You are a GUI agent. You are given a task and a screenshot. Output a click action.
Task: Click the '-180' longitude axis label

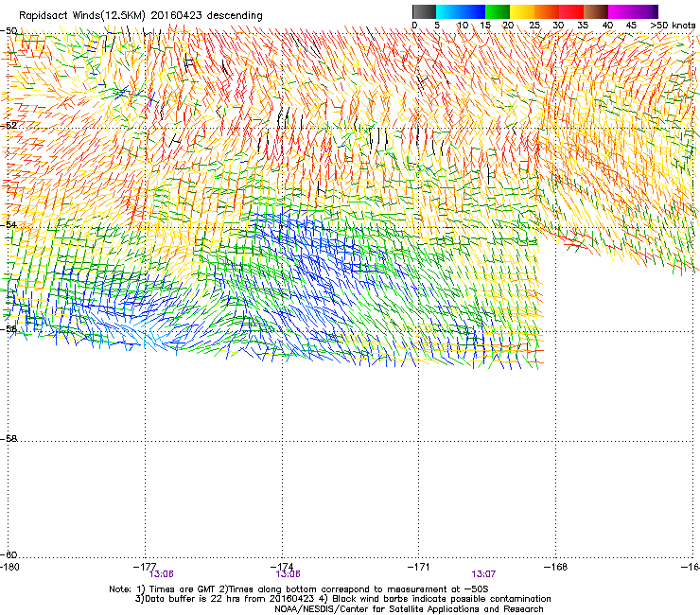(x=9, y=567)
